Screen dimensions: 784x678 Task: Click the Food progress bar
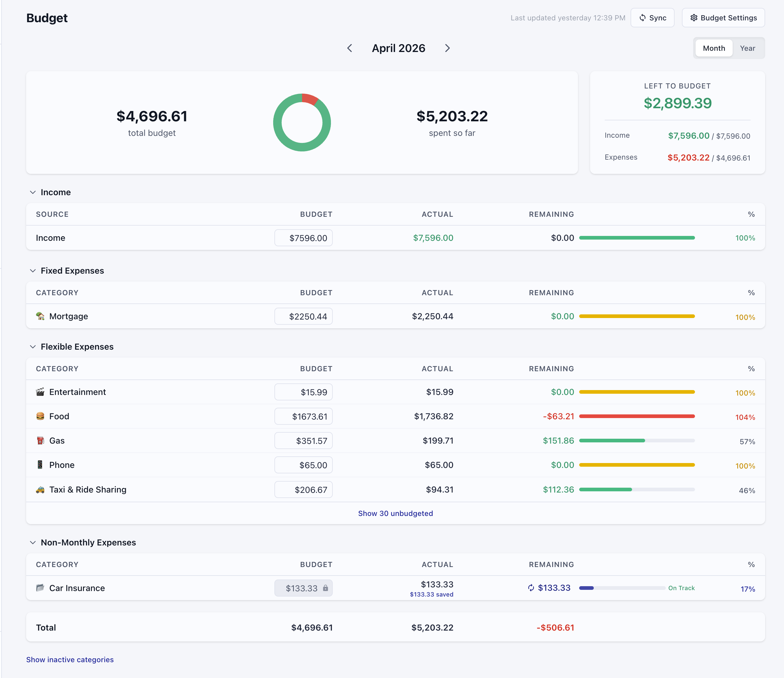click(x=637, y=417)
